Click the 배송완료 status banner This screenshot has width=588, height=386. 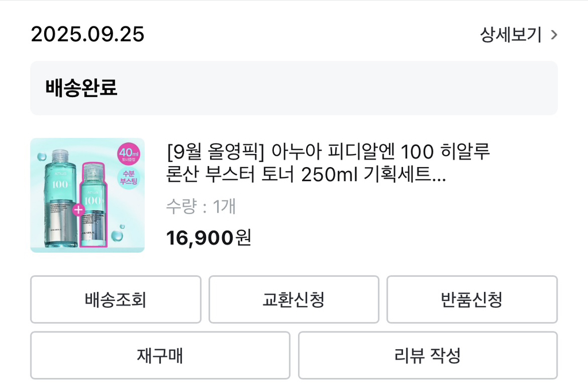(x=293, y=88)
